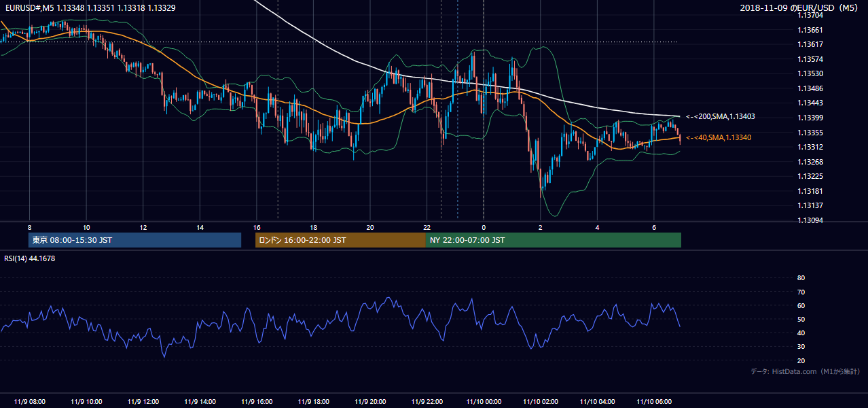Click hour 22 on the price chart's hour axis

pos(427,227)
